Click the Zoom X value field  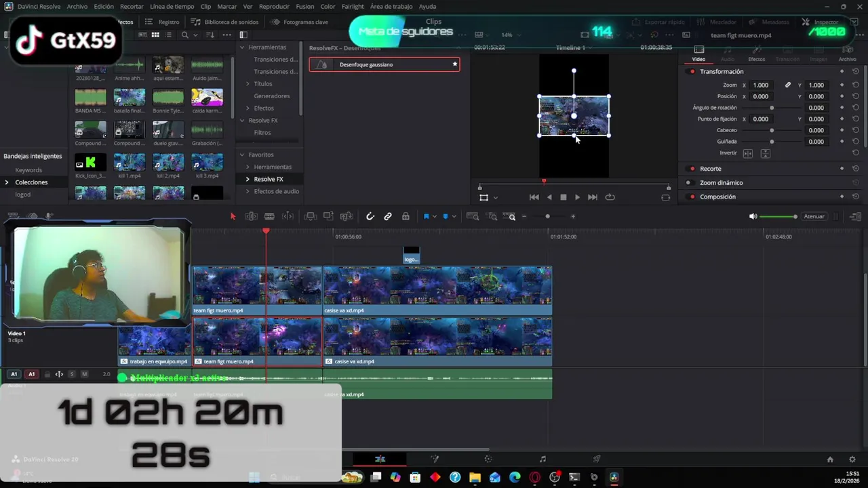click(x=761, y=85)
